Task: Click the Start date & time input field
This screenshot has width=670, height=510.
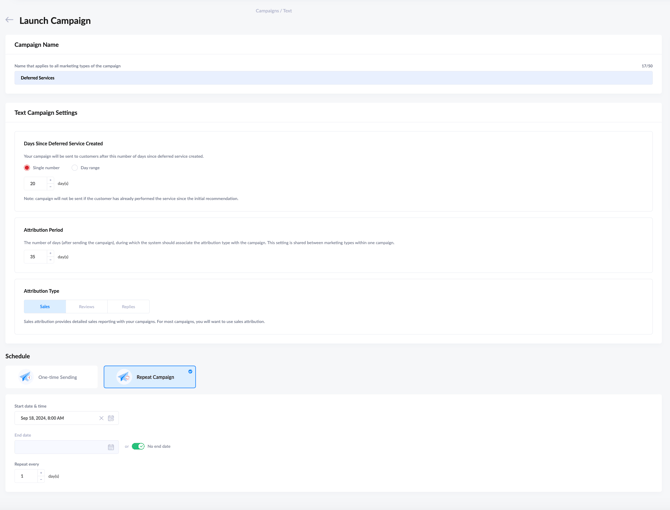Action: (x=57, y=418)
